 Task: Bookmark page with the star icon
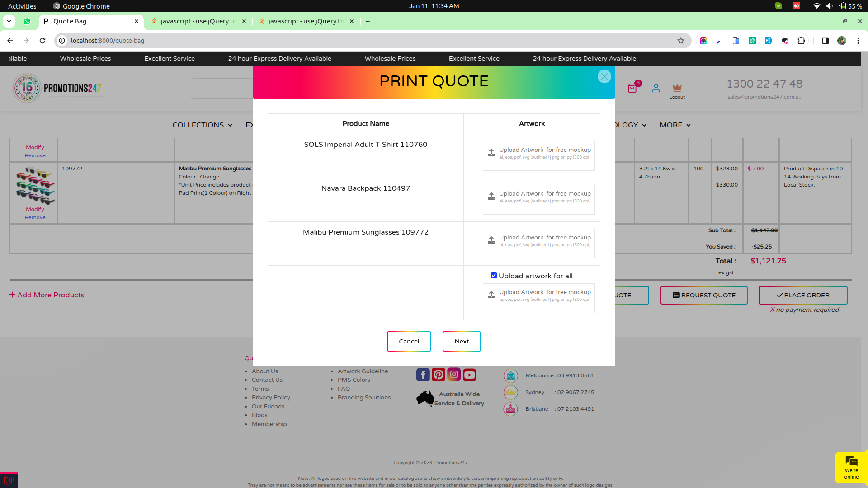click(x=681, y=41)
